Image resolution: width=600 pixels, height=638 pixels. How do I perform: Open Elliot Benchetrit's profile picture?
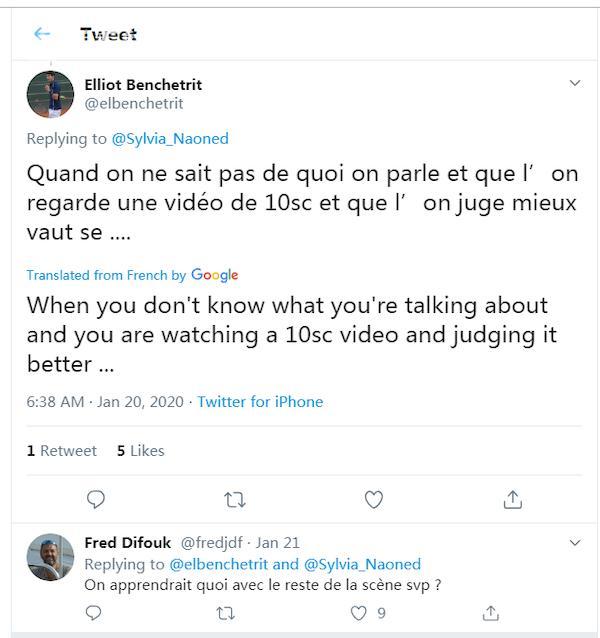pos(50,94)
